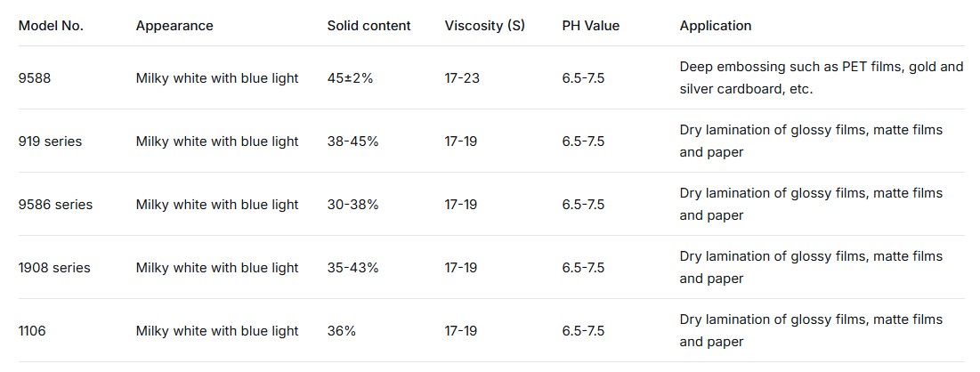Click the 36% solid content value
This screenshot has width=980, height=372.
pos(341,331)
